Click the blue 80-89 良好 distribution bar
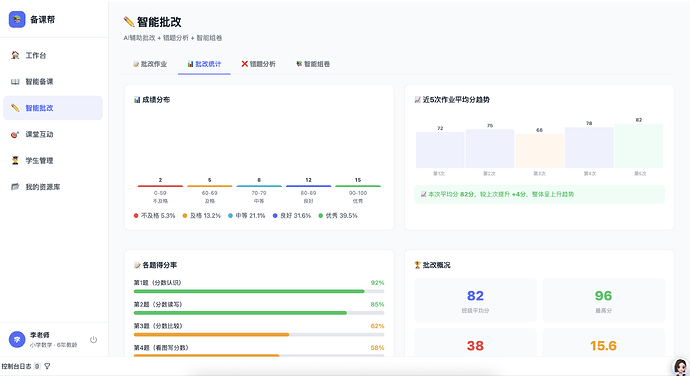This screenshot has width=690, height=376. (x=308, y=186)
